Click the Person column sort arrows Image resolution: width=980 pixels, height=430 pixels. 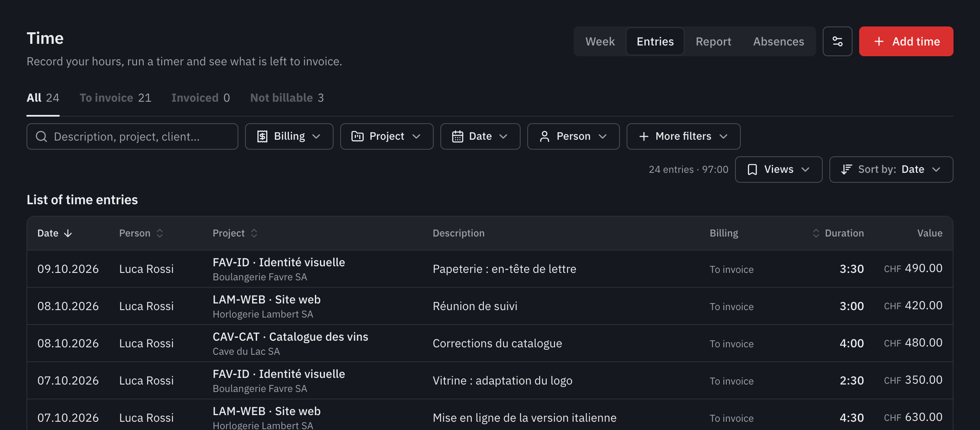(x=160, y=233)
